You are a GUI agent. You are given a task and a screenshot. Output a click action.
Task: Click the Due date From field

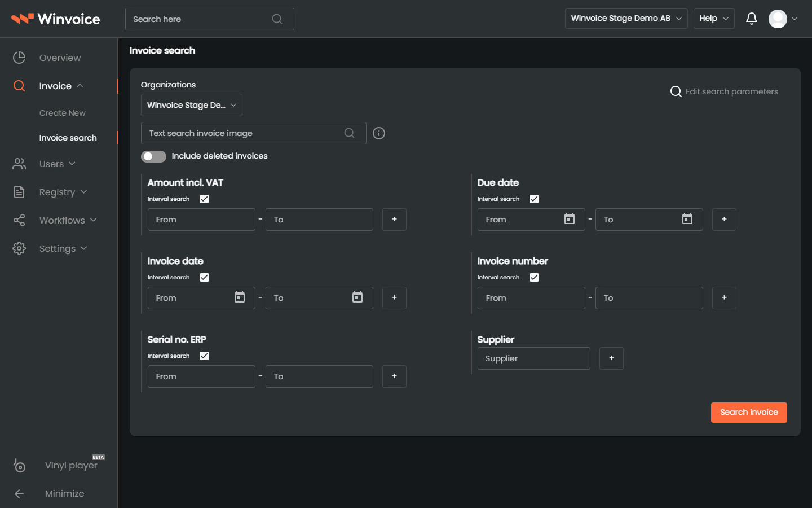(531, 220)
